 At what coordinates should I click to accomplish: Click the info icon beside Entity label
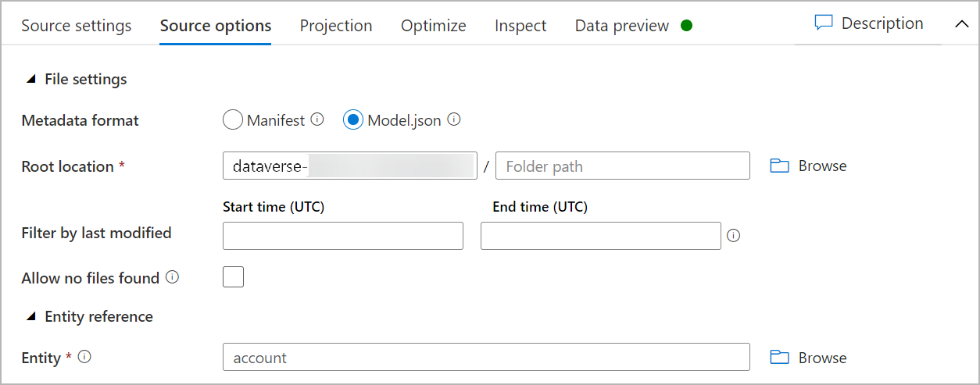(85, 357)
